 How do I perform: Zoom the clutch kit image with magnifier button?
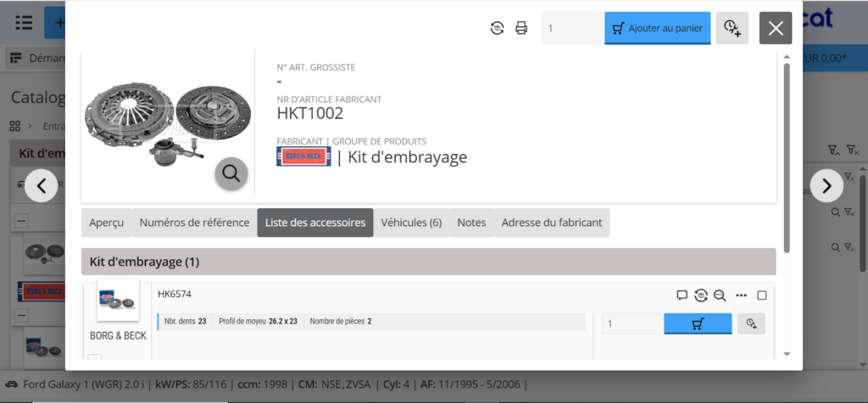pos(231,174)
